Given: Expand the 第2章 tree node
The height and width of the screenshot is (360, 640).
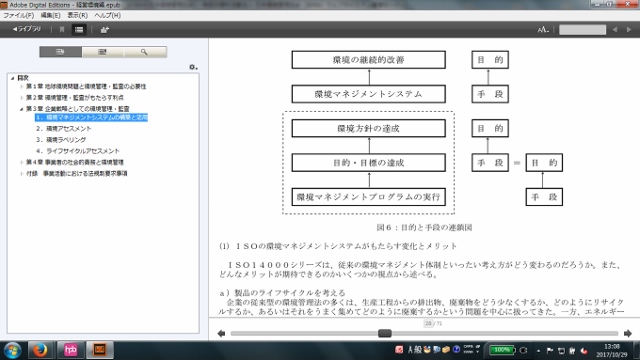Looking at the screenshot, I should (x=21, y=98).
